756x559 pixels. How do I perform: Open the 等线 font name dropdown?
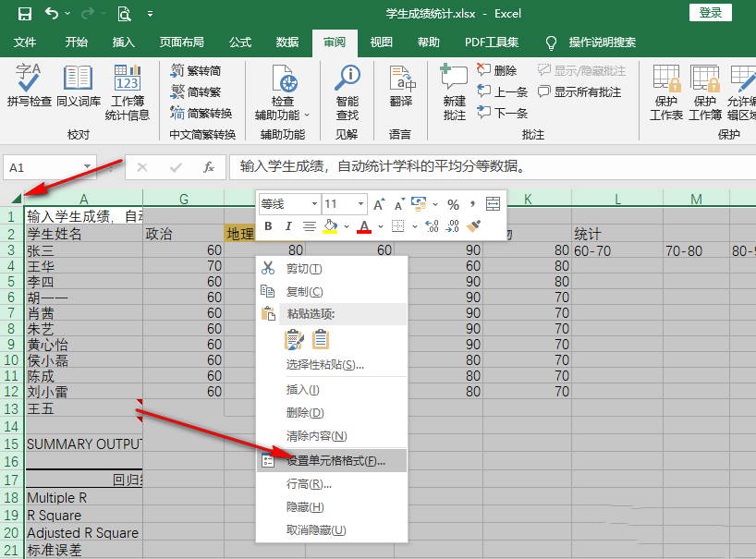314,204
